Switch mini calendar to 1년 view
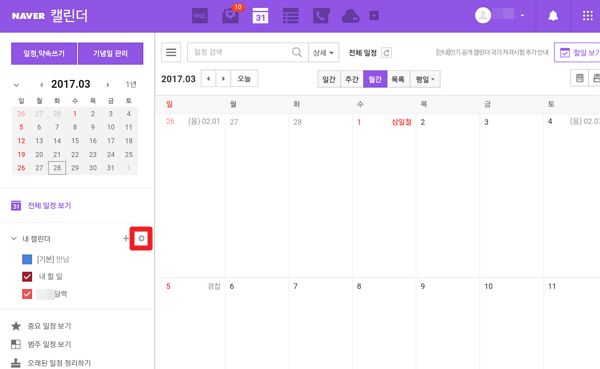600x369 pixels. click(x=131, y=84)
